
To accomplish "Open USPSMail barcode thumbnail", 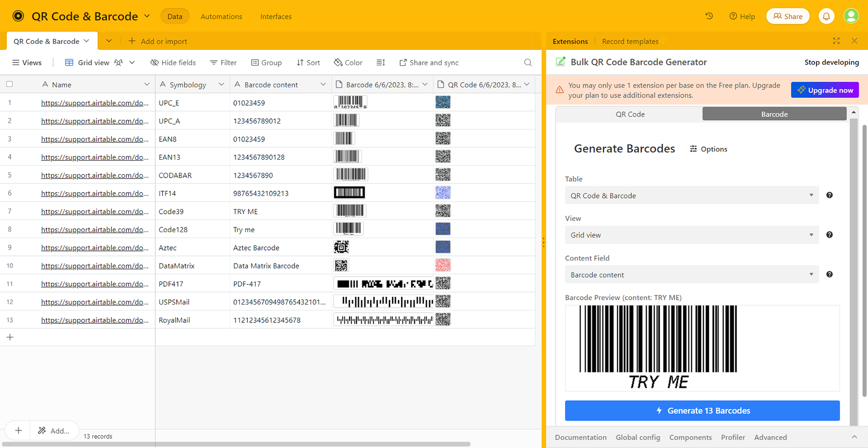I will pyautogui.click(x=384, y=302).
